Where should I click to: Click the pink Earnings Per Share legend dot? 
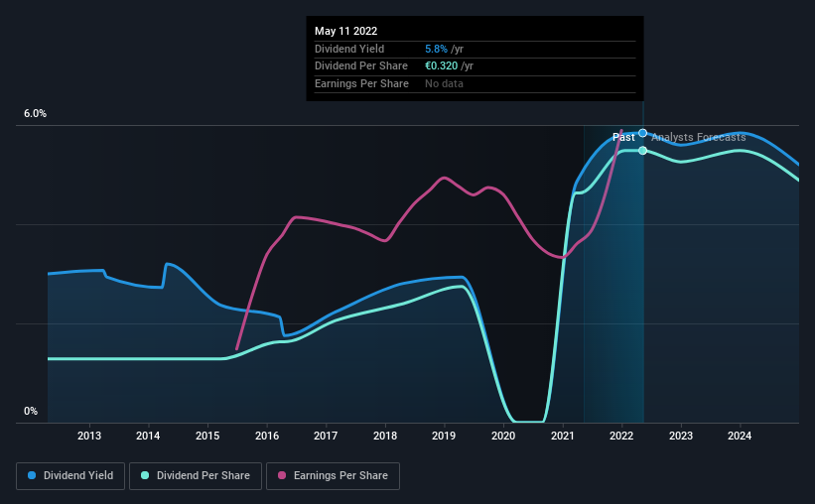(282, 475)
